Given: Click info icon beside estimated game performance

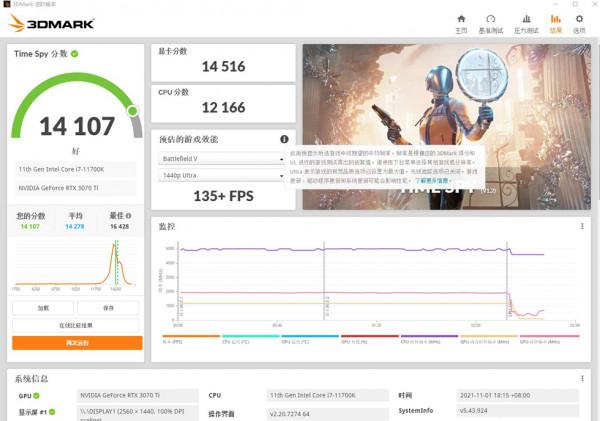Looking at the screenshot, I should point(284,139).
